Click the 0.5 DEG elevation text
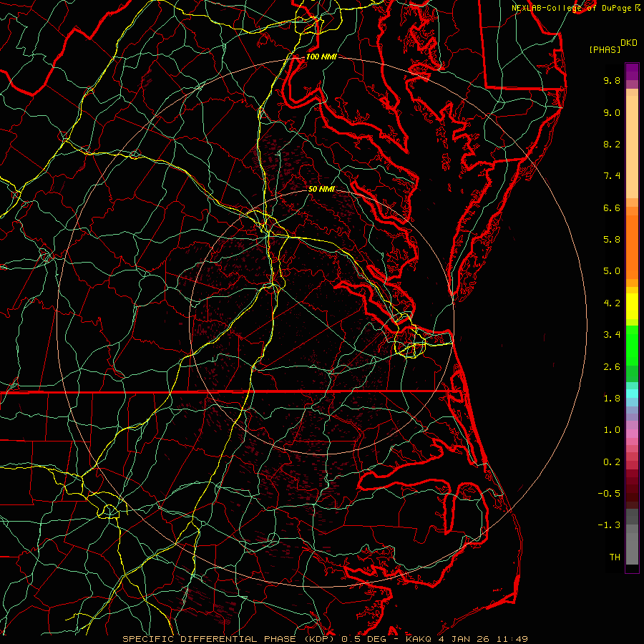This screenshot has height=644, width=644. (364, 639)
